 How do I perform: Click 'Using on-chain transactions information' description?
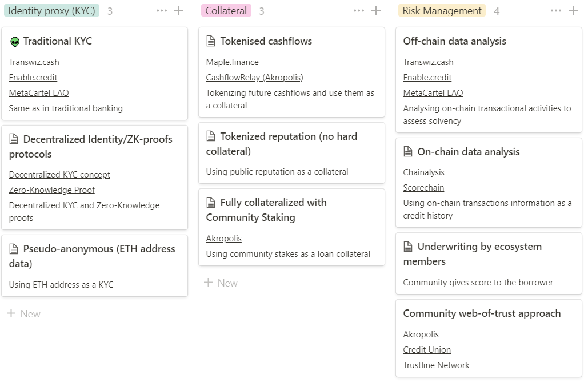pyautogui.click(x=487, y=209)
